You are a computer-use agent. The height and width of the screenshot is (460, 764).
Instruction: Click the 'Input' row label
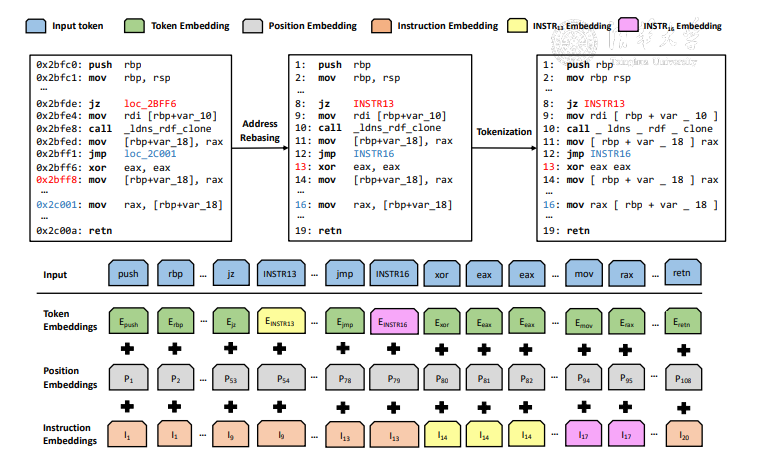tap(55, 274)
